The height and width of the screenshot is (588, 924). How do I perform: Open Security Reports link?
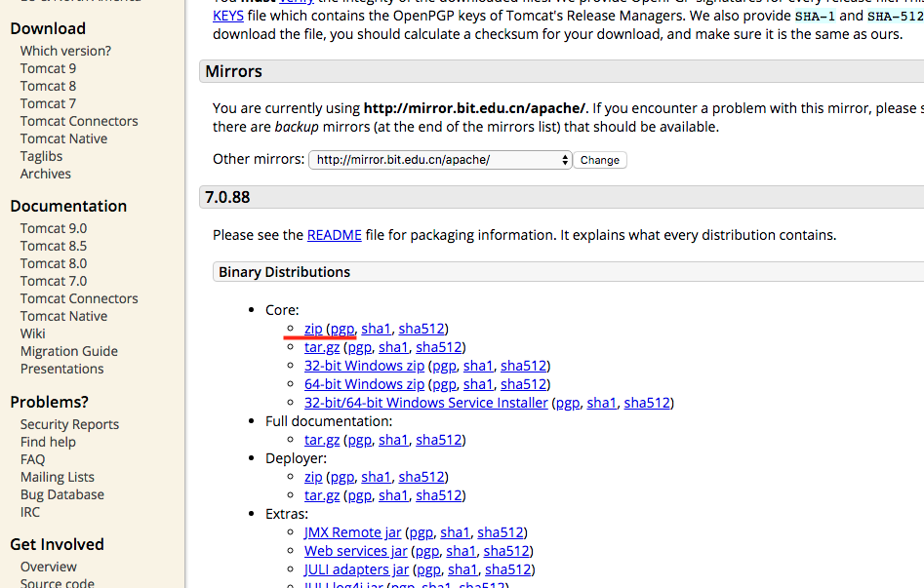pos(69,424)
